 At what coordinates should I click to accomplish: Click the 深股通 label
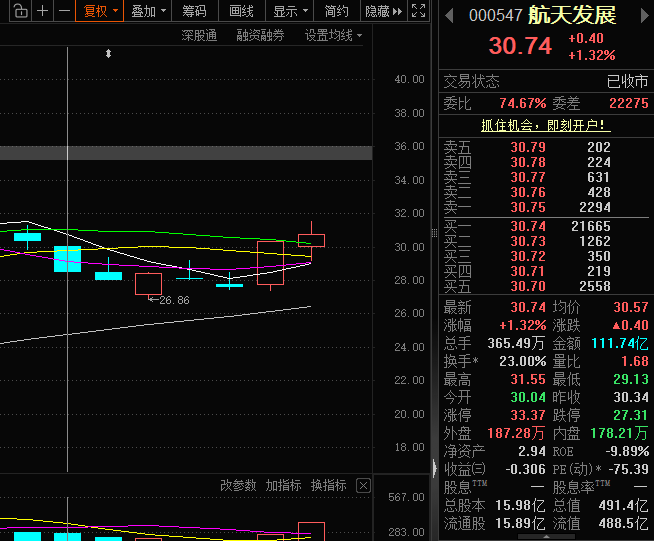[x=199, y=35]
